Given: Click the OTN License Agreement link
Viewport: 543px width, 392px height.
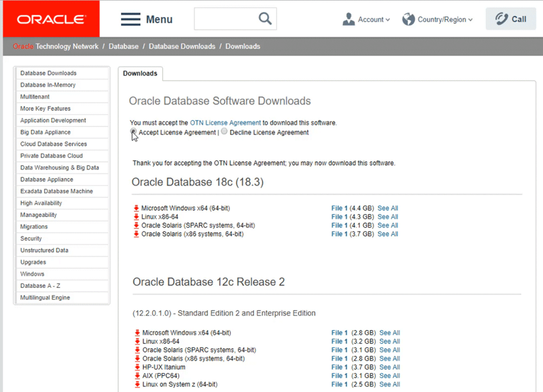Looking at the screenshot, I should 225,123.
